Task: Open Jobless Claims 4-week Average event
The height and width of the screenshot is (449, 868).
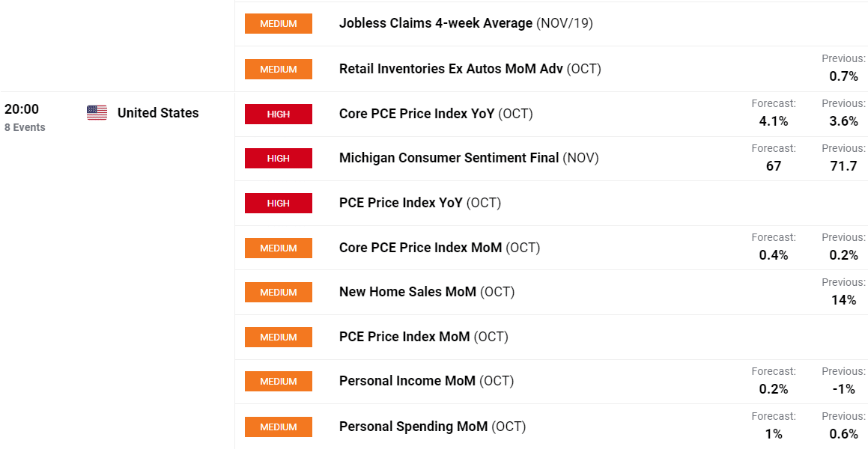Action: [x=466, y=24]
